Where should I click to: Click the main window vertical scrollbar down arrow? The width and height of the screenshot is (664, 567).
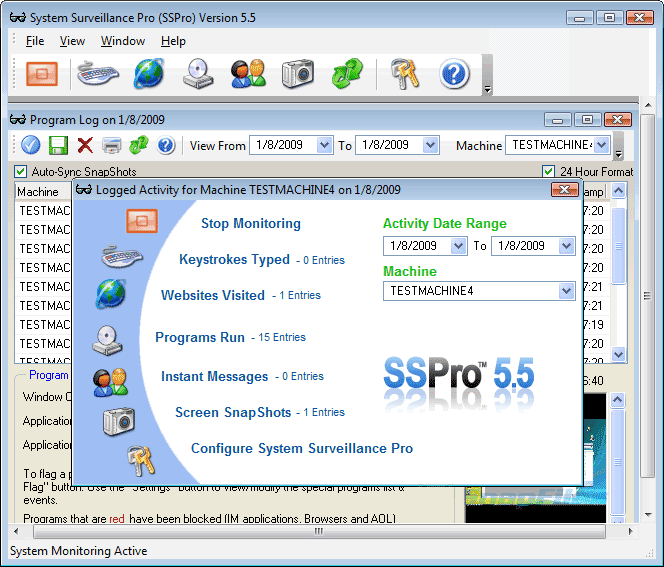click(648, 514)
